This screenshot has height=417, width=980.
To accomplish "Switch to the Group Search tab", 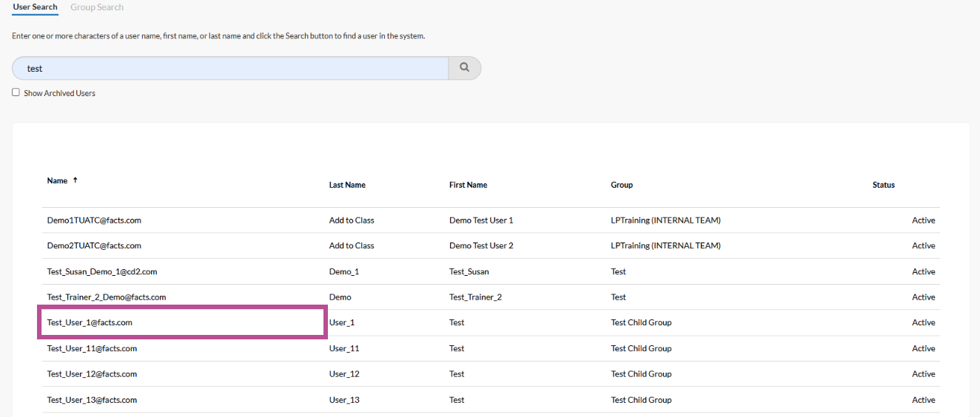I will pos(97,7).
